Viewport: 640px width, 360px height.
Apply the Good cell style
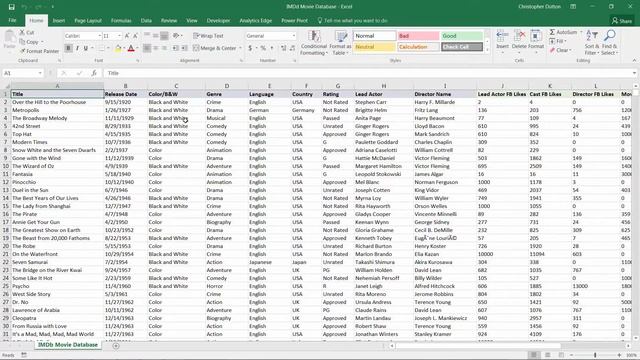click(x=462, y=36)
